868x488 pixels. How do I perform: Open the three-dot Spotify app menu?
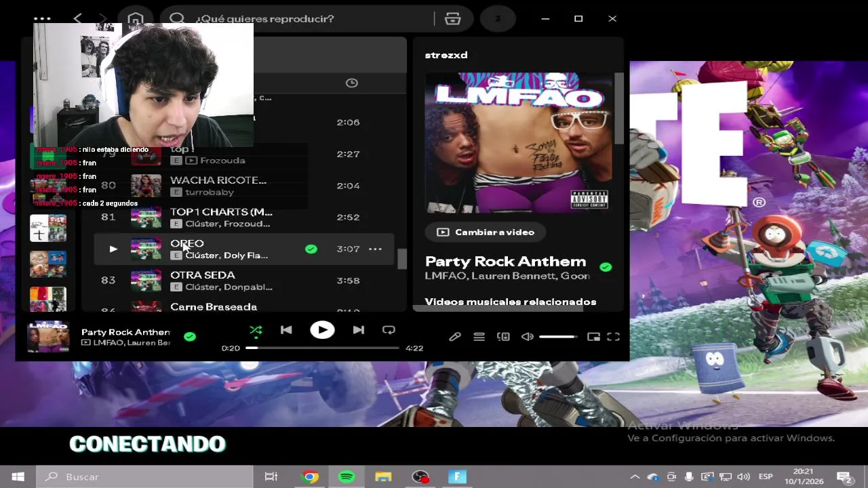click(42, 19)
